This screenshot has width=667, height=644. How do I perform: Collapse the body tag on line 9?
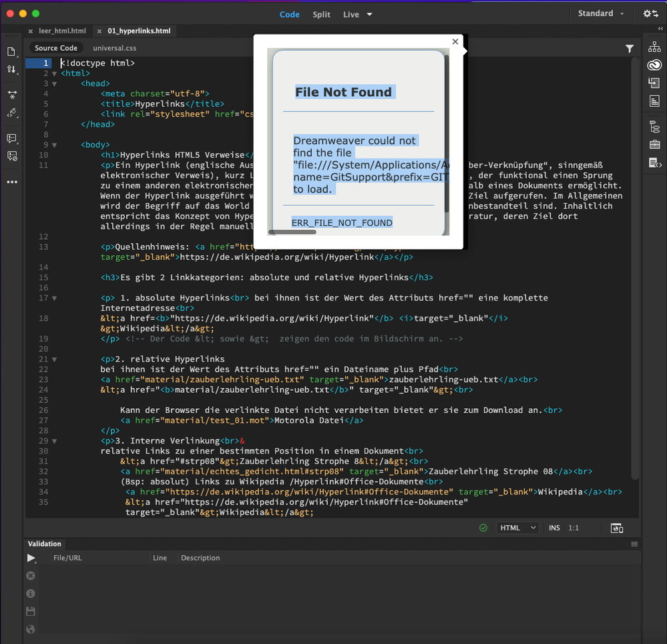pyautogui.click(x=55, y=145)
